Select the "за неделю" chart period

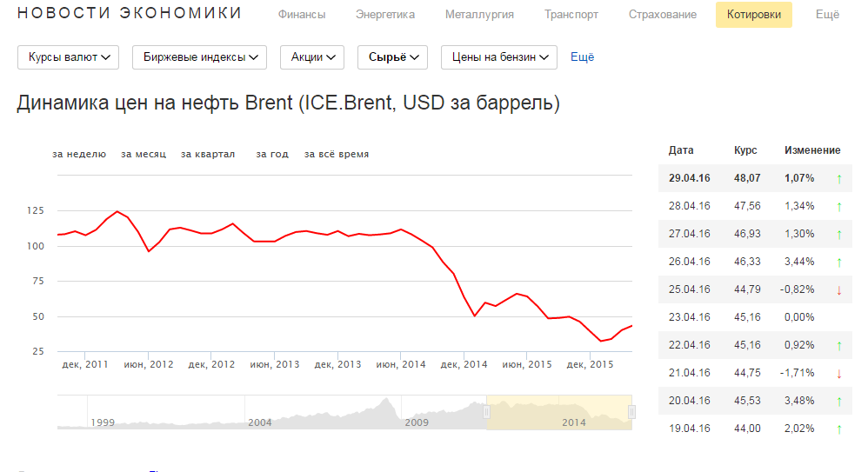point(79,155)
